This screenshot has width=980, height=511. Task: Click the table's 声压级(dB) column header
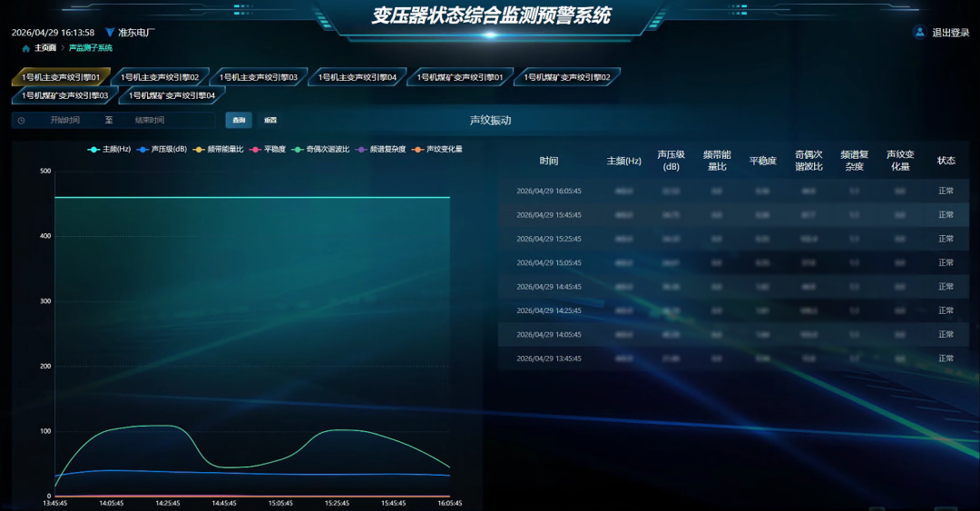pos(671,161)
